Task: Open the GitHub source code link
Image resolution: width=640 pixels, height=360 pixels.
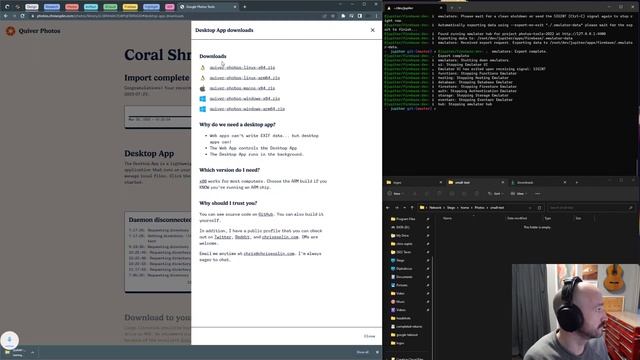Action: point(266,214)
